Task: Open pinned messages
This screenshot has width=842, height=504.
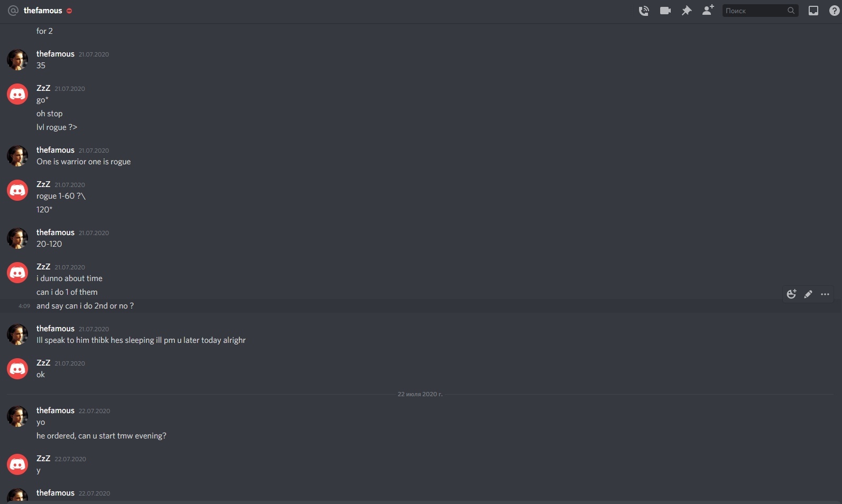Action: pyautogui.click(x=687, y=11)
